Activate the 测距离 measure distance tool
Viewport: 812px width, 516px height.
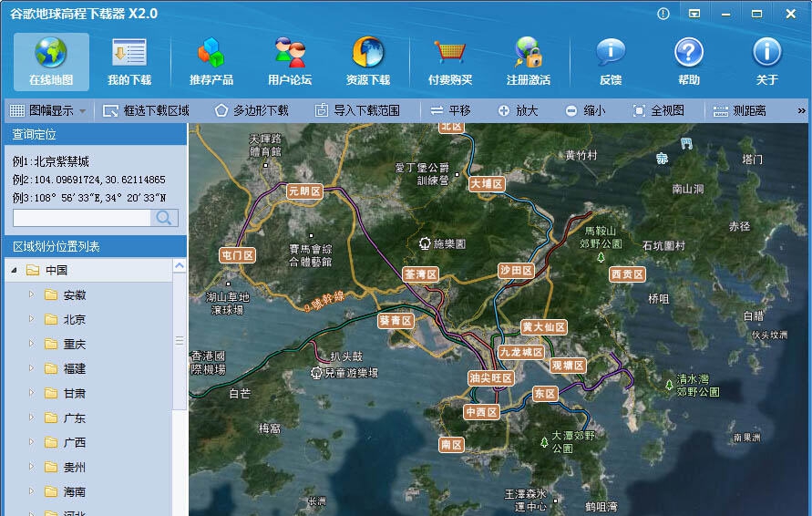(740, 110)
